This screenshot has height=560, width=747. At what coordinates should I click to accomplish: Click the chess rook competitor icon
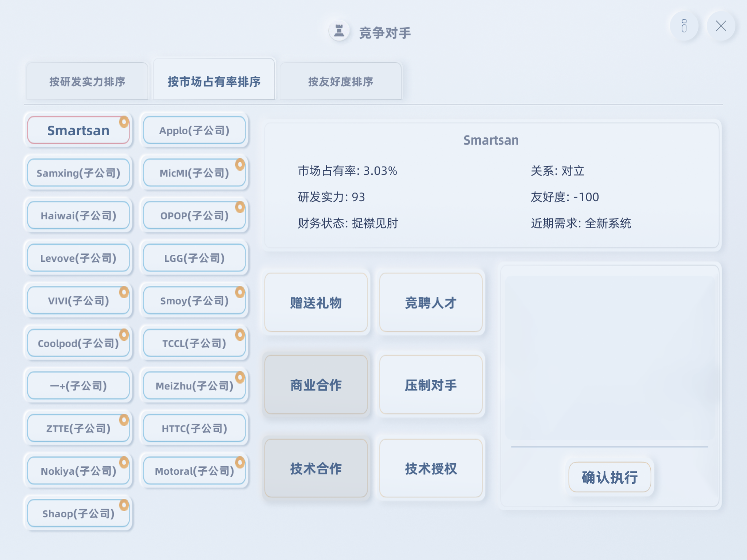[x=339, y=31]
